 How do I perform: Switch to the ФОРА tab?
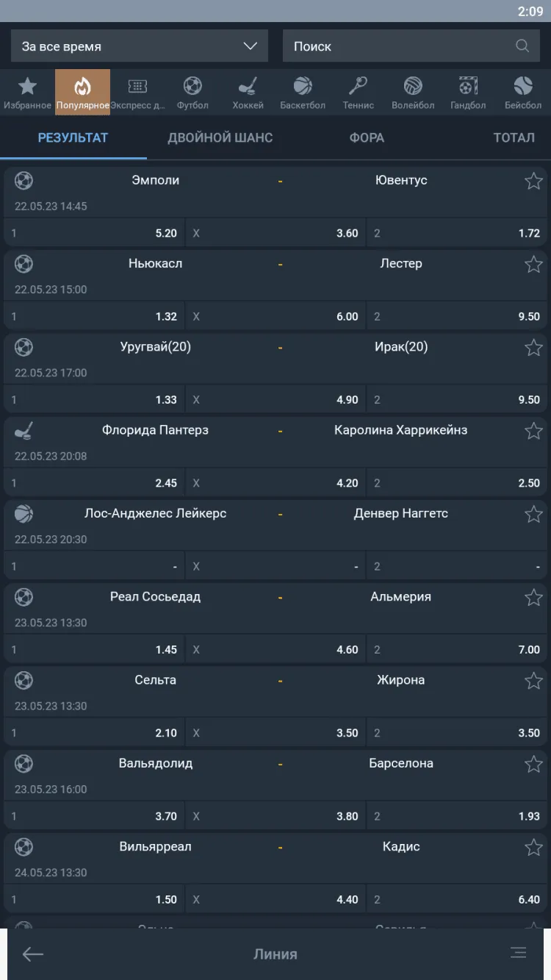[367, 137]
